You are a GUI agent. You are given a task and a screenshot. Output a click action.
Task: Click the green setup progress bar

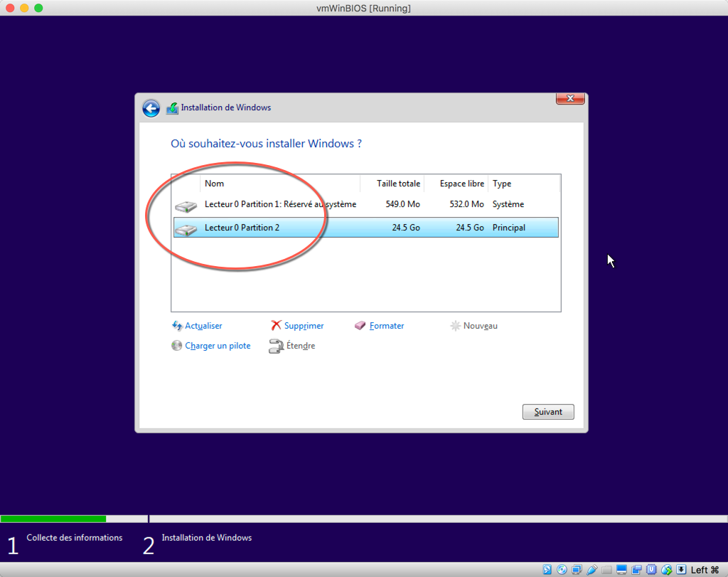click(x=53, y=519)
